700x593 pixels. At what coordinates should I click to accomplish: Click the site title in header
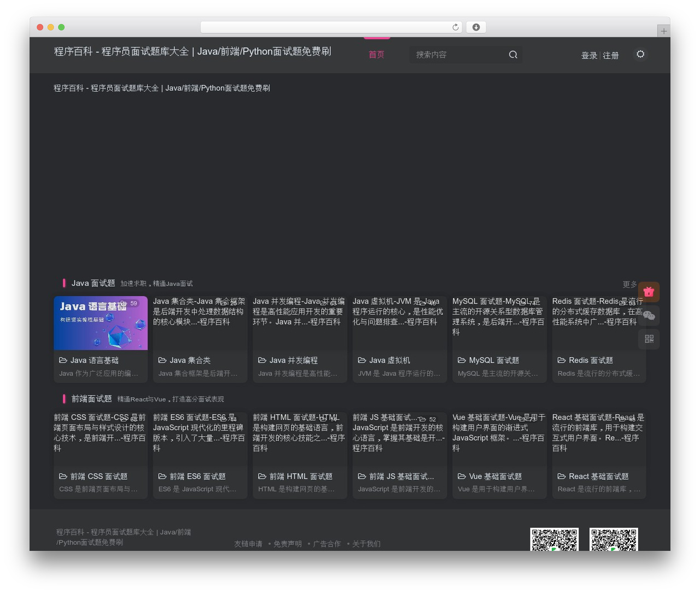point(192,51)
